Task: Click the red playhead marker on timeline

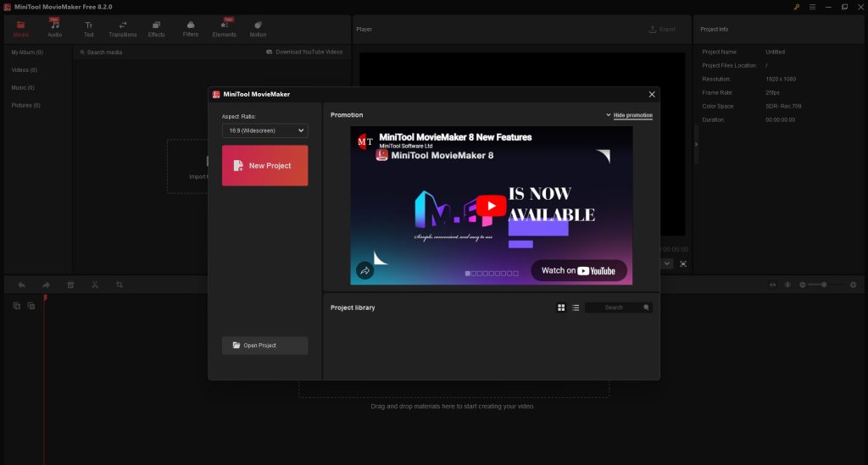Action: [x=46, y=298]
